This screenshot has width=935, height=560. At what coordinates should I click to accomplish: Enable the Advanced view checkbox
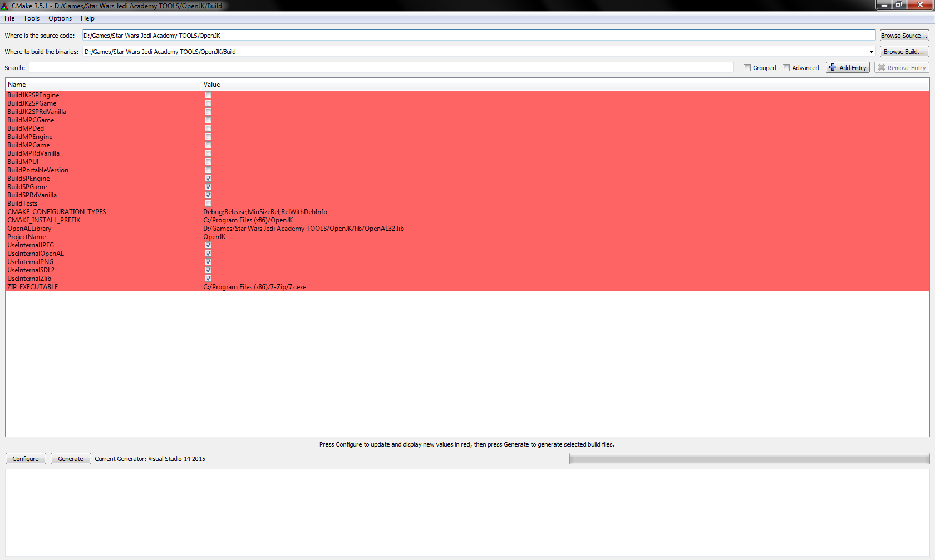tap(786, 68)
